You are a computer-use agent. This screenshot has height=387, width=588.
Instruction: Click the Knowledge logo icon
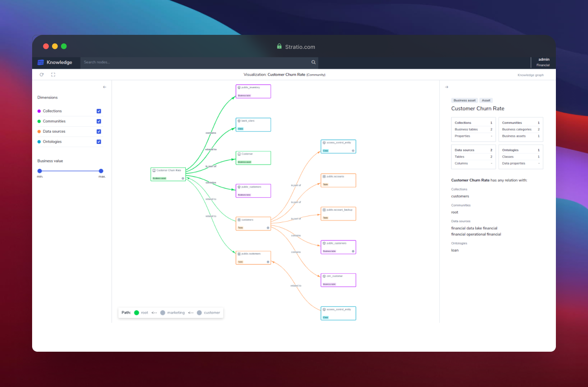41,62
